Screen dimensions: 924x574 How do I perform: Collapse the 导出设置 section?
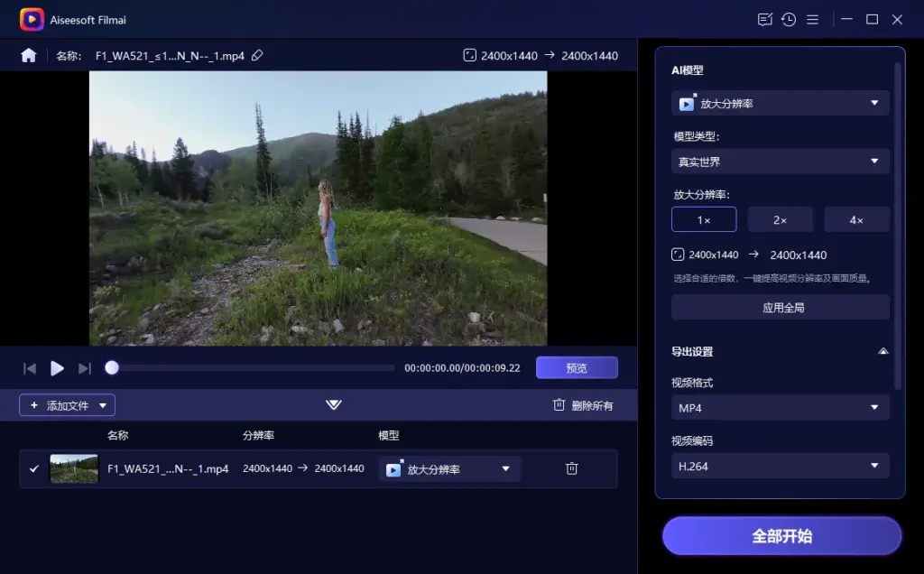885,350
